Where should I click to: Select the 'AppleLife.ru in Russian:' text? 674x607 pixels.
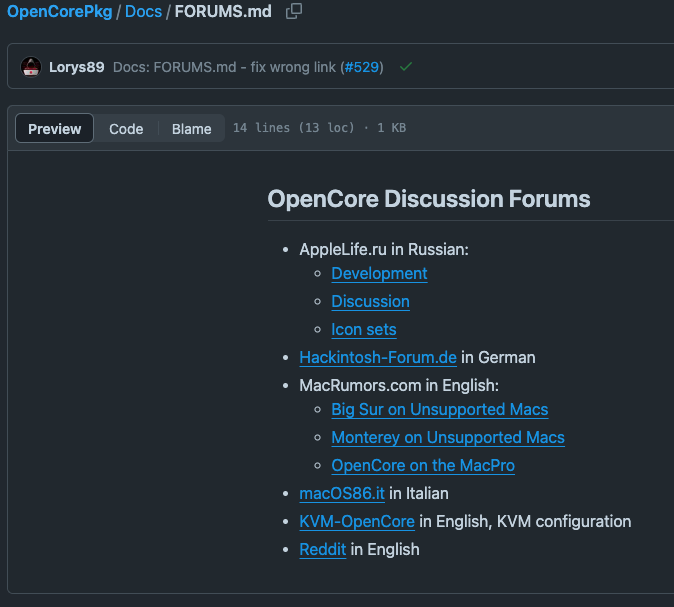(x=384, y=250)
